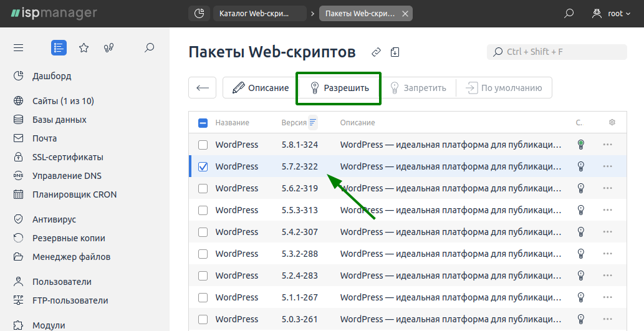
Task: Check the WordPress 5.2.4-283 row checkbox
Action: pos(203,276)
